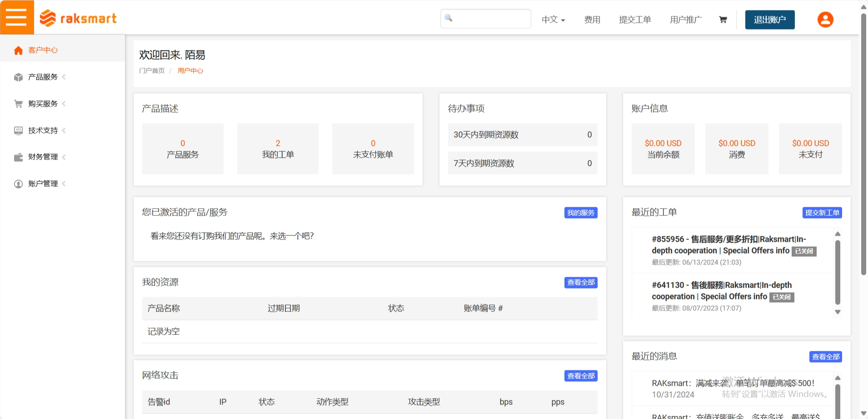Select the 客户中心 home icon

pos(18,50)
